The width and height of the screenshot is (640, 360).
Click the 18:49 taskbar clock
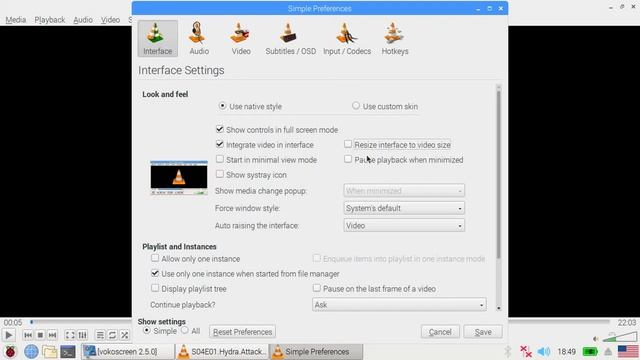pyautogui.click(x=567, y=351)
